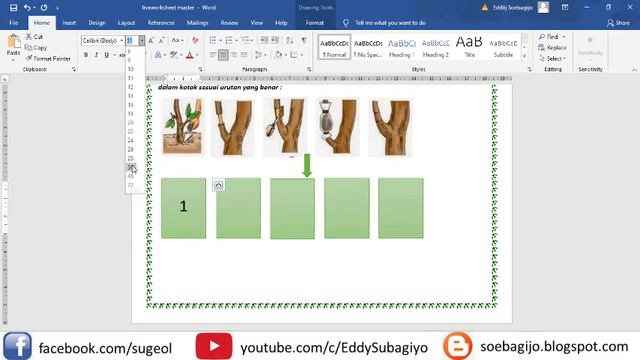The width and height of the screenshot is (640, 360).
Task: Redo with the repeat arrow icon
Action: click(44, 7)
